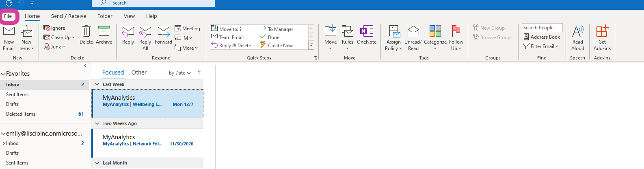This screenshot has height=169, width=644.
Task: Send message to OneNote
Action: 367,35
